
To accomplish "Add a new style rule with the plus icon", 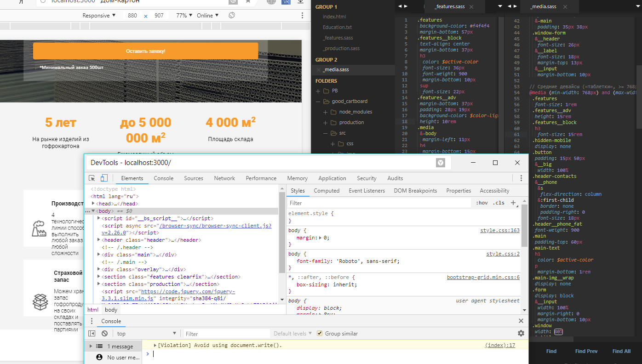I will tap(514, 203).
